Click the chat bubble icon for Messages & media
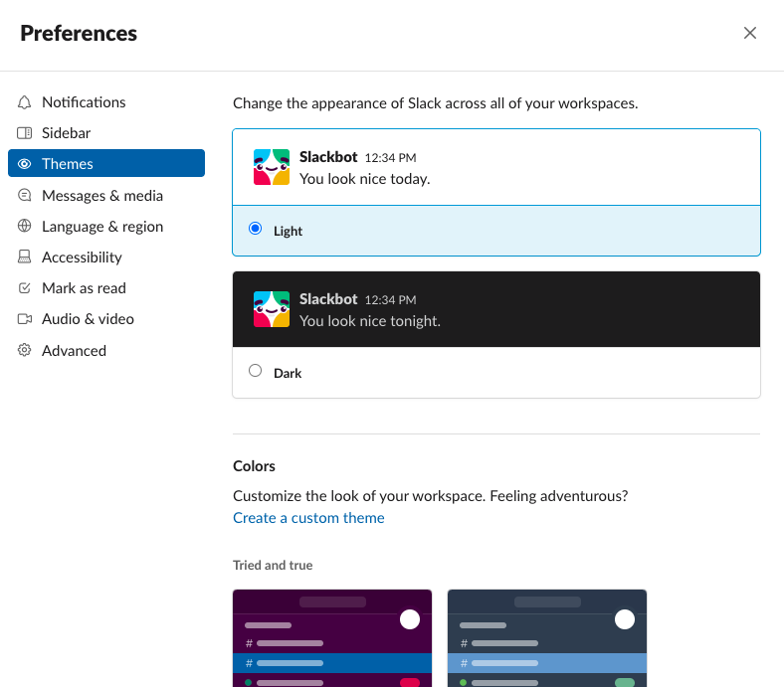Screen dimensions: 784x687 (24, 195)
